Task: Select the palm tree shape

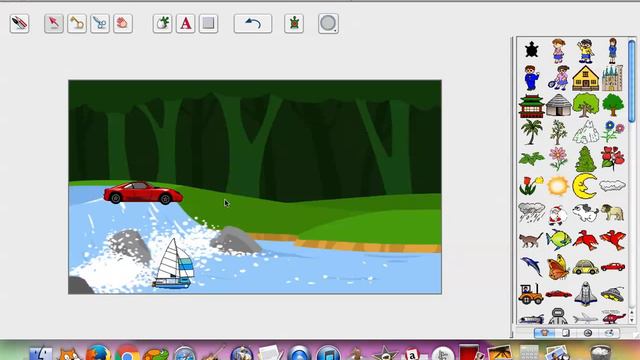Action: 531,132
